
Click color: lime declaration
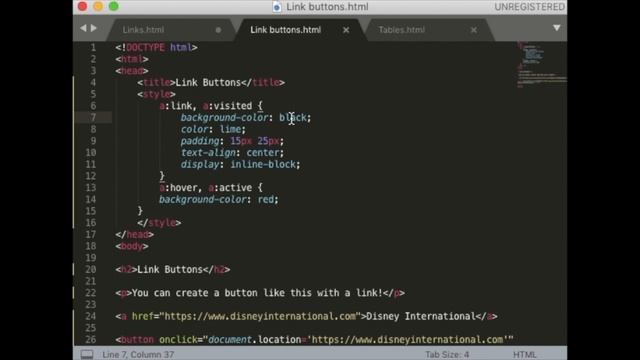(213, 129)
